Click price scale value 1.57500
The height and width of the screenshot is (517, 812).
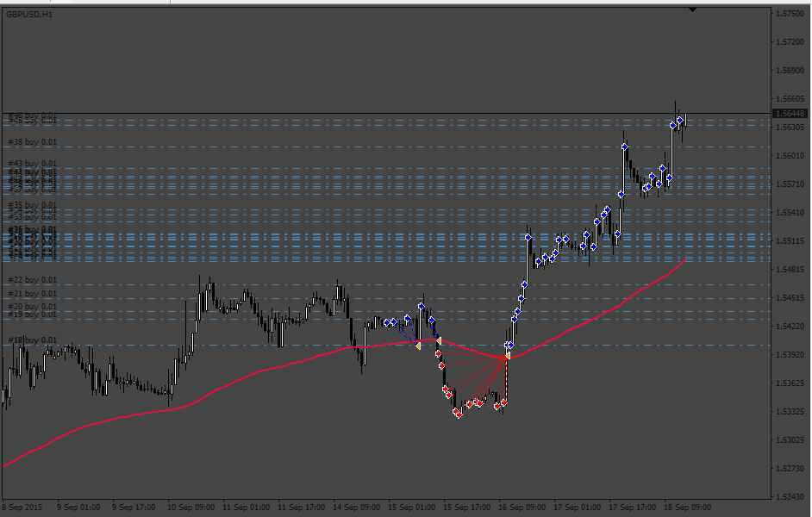coord(790,14)
